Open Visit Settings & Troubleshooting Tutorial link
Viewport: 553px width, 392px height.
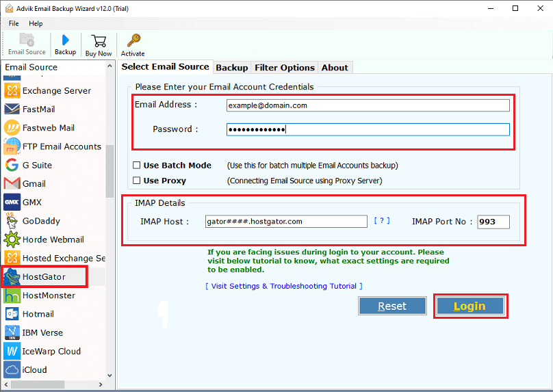[284, 286]
